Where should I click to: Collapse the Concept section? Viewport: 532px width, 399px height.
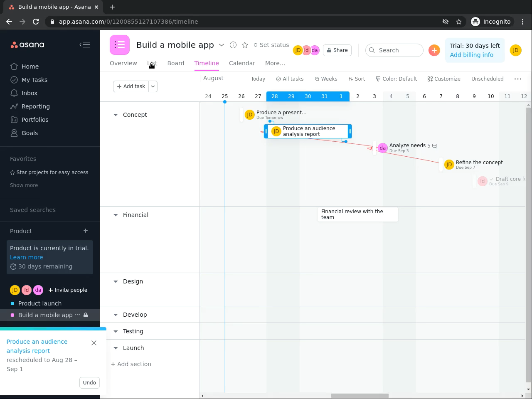(x=116, y=115)
